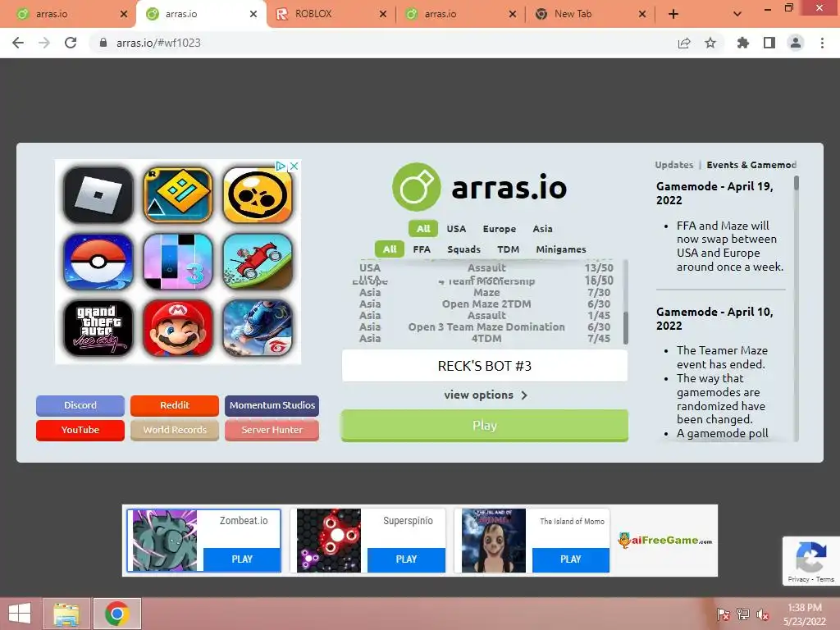Click the Roblox app icon in ad

98,195
